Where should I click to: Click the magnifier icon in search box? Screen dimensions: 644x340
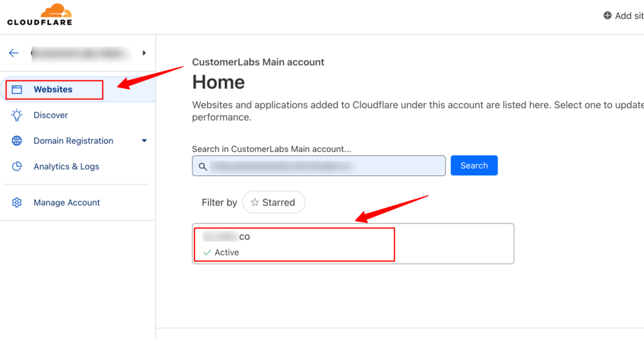click(203, 167)
